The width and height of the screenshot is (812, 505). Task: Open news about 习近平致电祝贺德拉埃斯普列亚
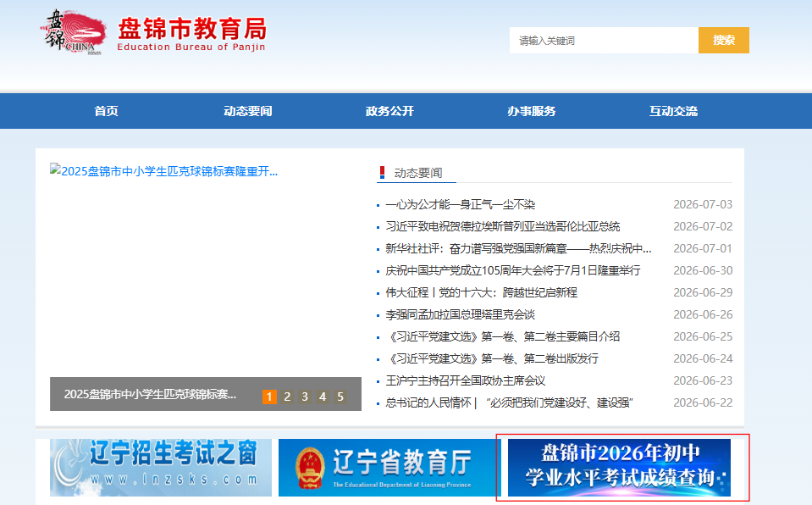pos(503,226)
